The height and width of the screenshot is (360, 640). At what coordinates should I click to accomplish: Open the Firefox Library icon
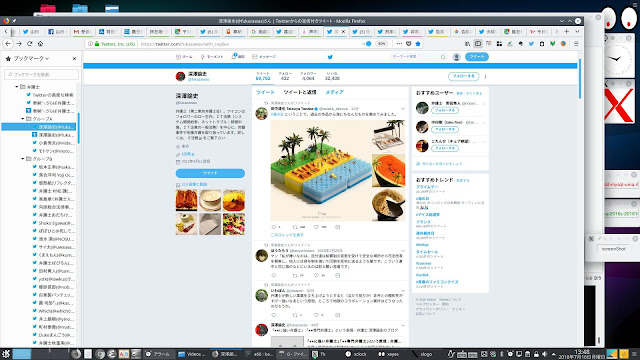tap(467, 44)
